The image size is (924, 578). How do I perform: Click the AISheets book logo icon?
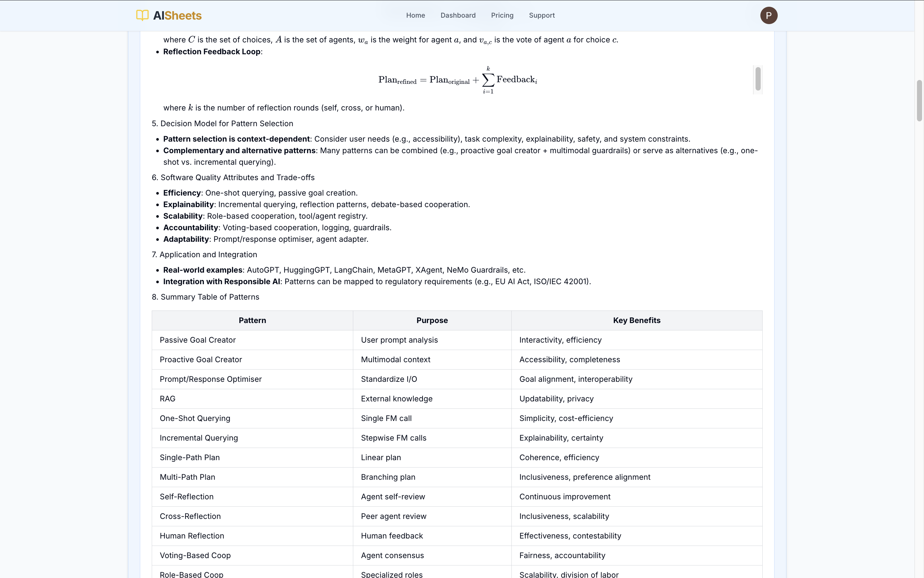(142, 15)
